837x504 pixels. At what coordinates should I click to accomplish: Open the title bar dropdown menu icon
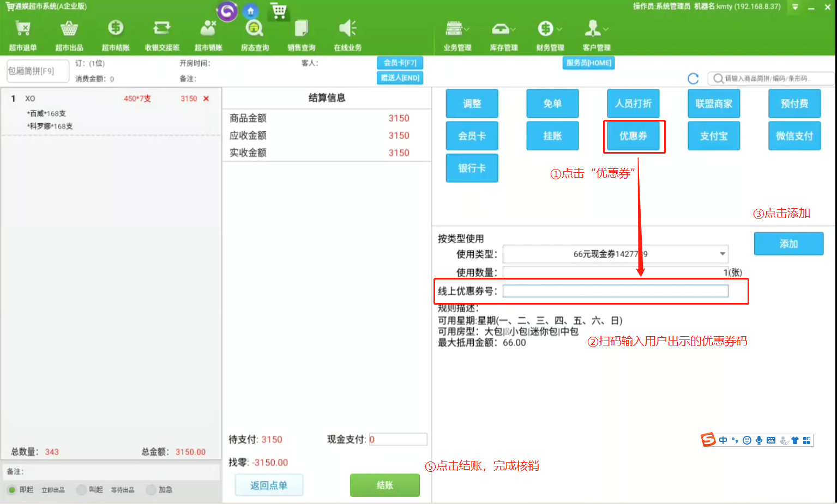[795, 7]
